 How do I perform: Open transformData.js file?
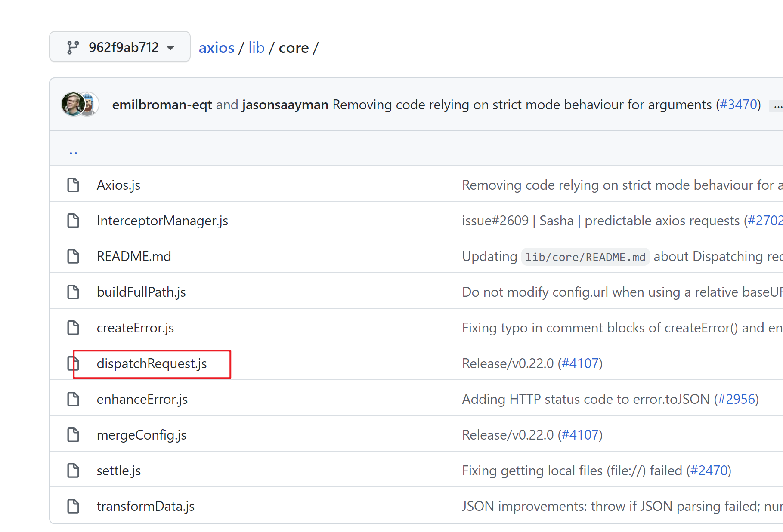(x=145, y=506)
